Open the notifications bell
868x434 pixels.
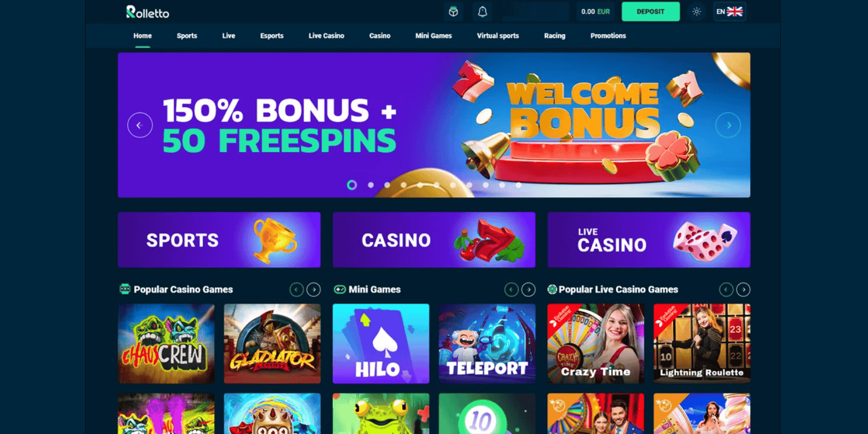483,12
